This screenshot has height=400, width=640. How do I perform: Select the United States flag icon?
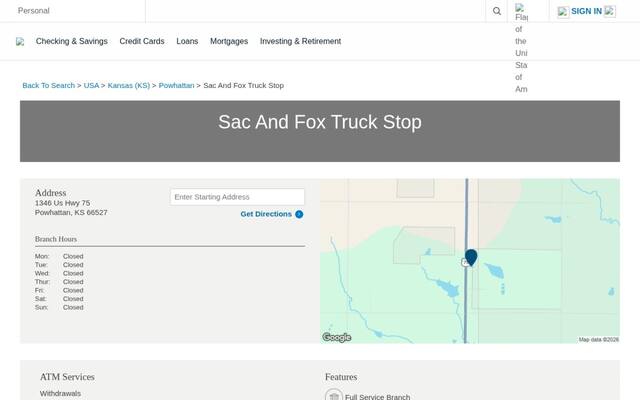[x=520, y=7]
